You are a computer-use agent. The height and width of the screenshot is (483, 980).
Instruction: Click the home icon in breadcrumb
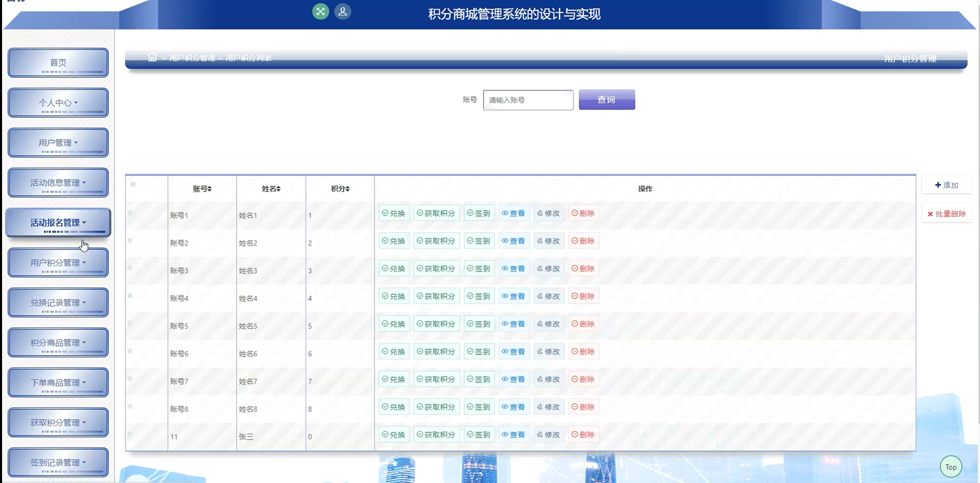[152, 57]
